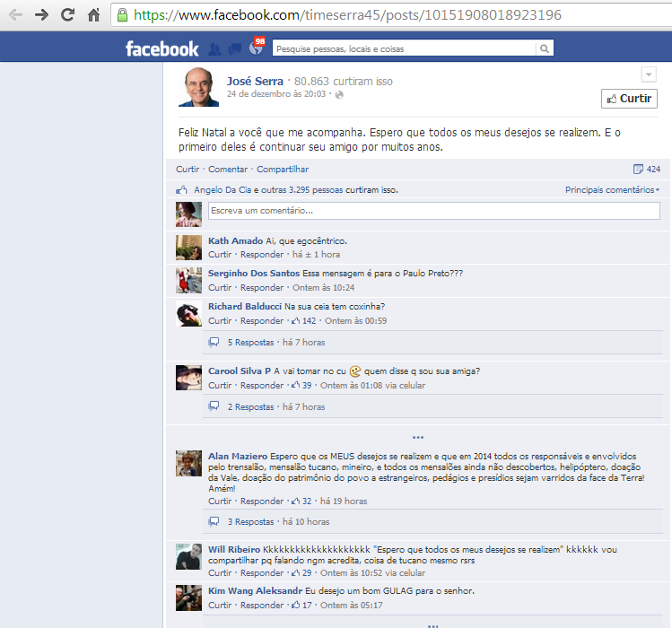
Task: Open Kim Wang Aleksandr profile name
Action: (256, 590)
